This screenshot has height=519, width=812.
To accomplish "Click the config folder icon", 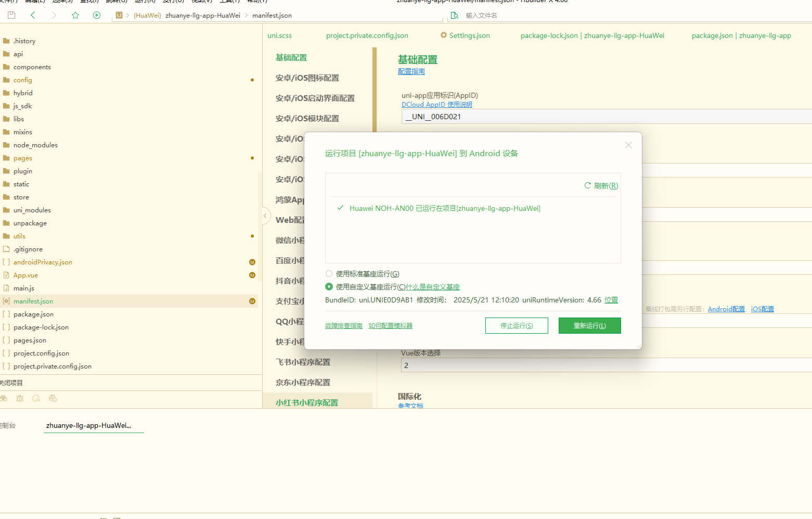I will point(6,80).
